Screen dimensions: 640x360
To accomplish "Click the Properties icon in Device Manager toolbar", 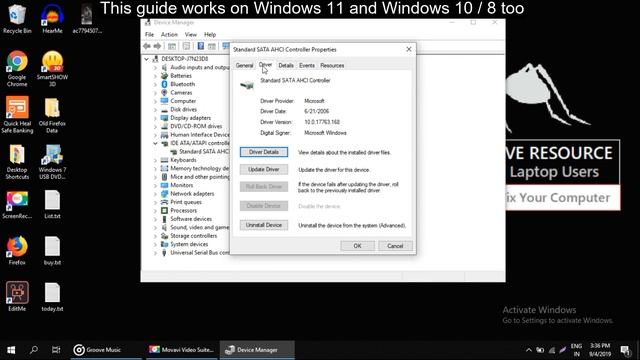I will click(x=187, y=46).
